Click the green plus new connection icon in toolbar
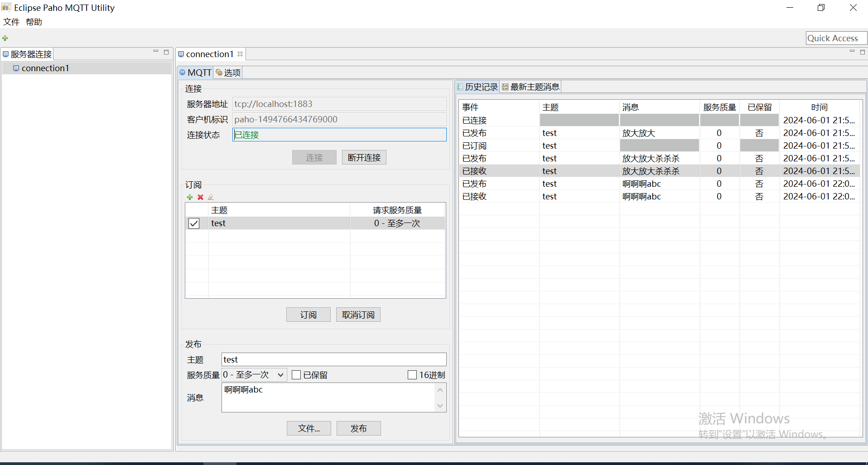 (5, 38)
